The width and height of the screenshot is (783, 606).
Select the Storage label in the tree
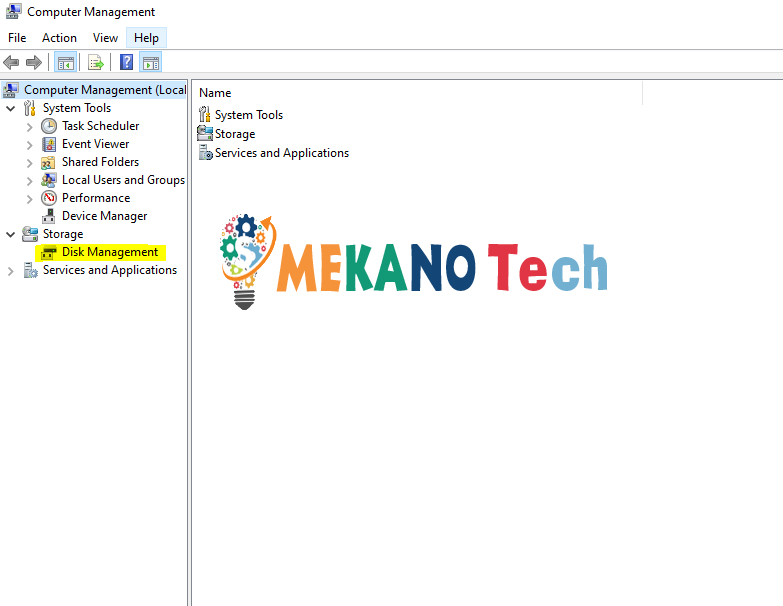coord(63,234)
